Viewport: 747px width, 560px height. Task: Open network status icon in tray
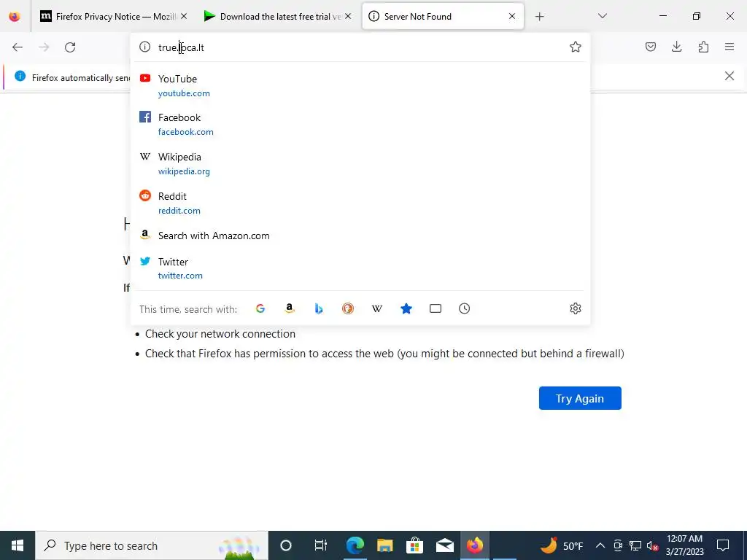(x=635, y=545)
